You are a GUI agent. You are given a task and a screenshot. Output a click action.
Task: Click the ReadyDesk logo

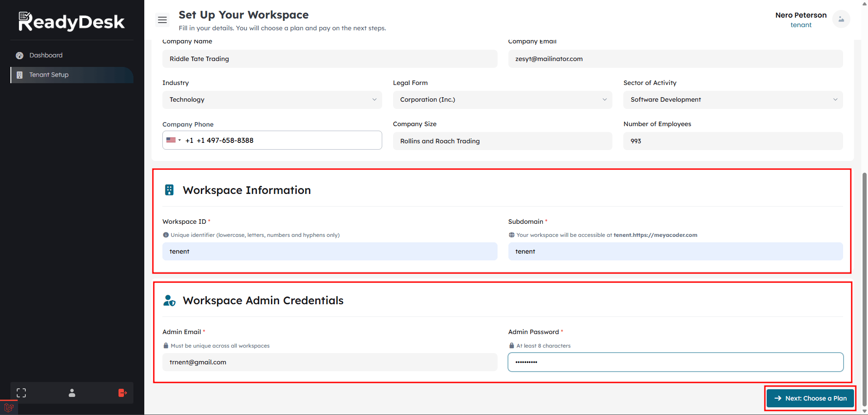(71, 21)
